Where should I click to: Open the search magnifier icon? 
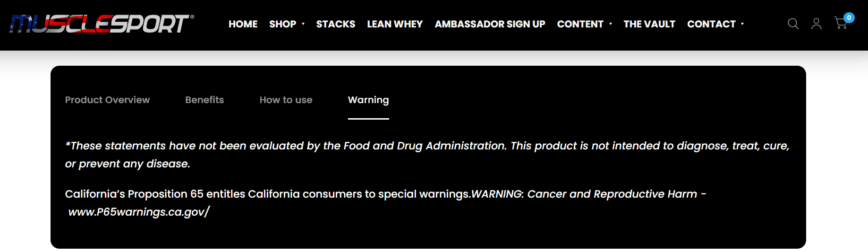pos(793,24)
